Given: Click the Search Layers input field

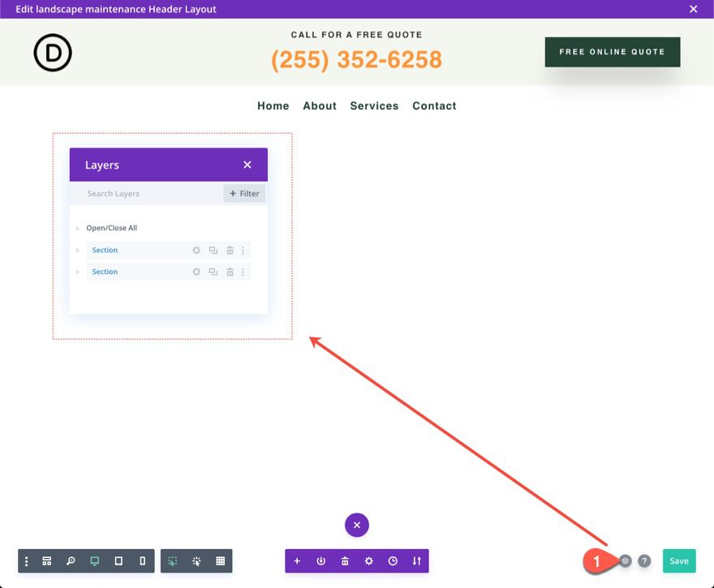Looking at the screenshot, I should pos(138,193).
